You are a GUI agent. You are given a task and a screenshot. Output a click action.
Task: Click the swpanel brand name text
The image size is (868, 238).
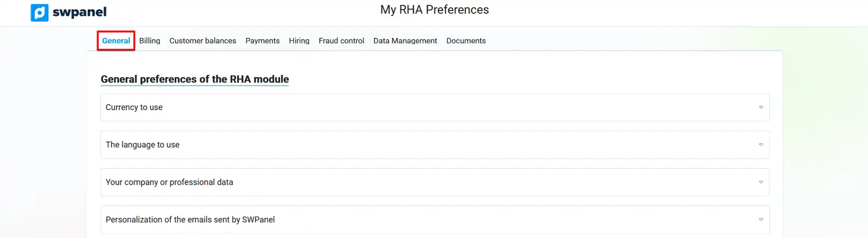79,12
